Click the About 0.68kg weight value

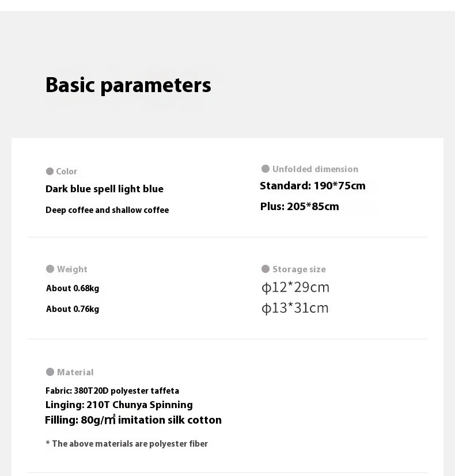click(73, 288)
